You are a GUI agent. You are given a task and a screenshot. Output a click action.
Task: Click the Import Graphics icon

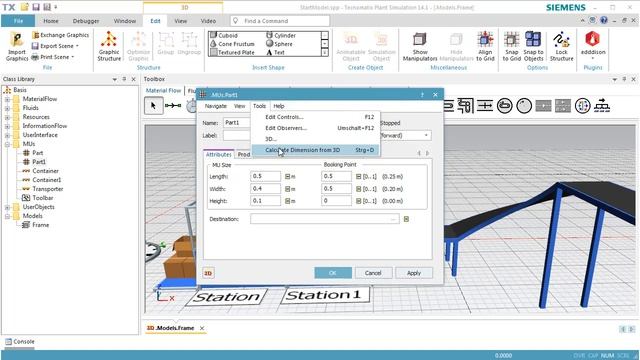coord(17,46)
